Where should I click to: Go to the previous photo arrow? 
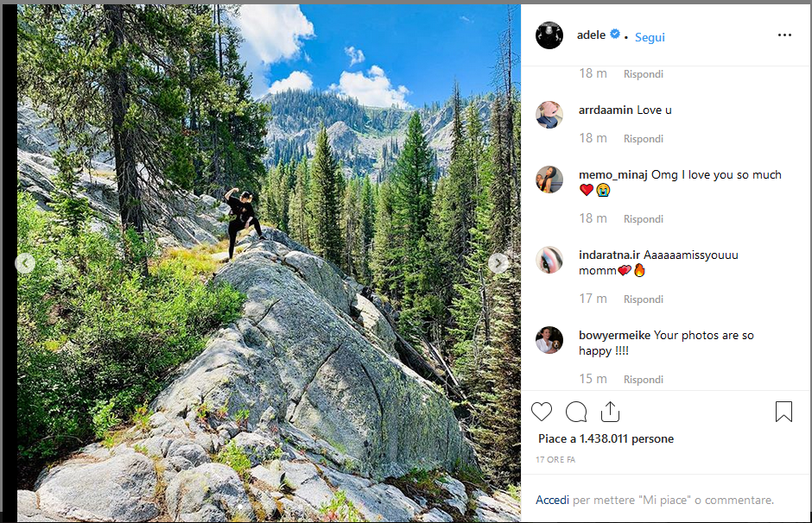pyautogui.click(x=26, y=263)
